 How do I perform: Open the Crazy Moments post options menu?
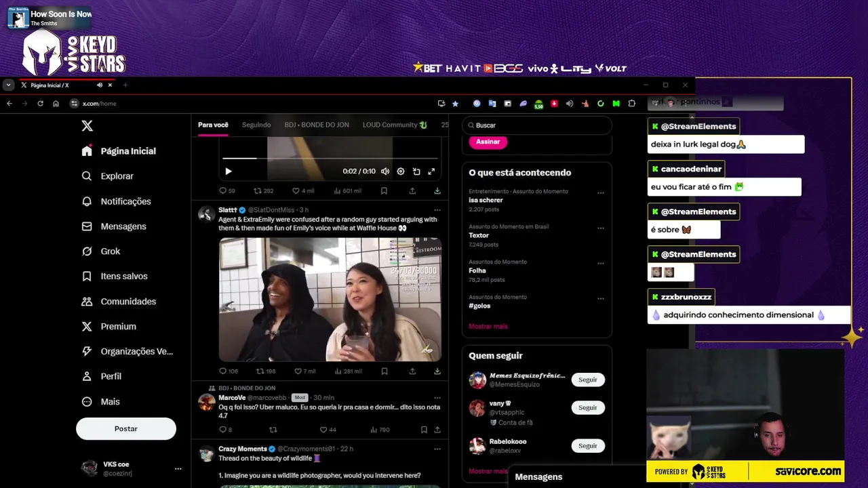click(437, 449)
